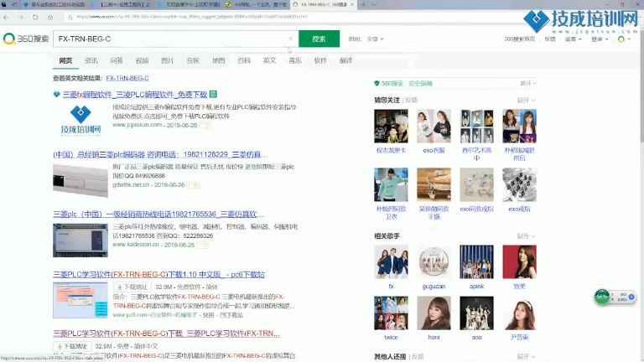
Task: Select the 网页 search tab
Action: [x=65, y=60]
